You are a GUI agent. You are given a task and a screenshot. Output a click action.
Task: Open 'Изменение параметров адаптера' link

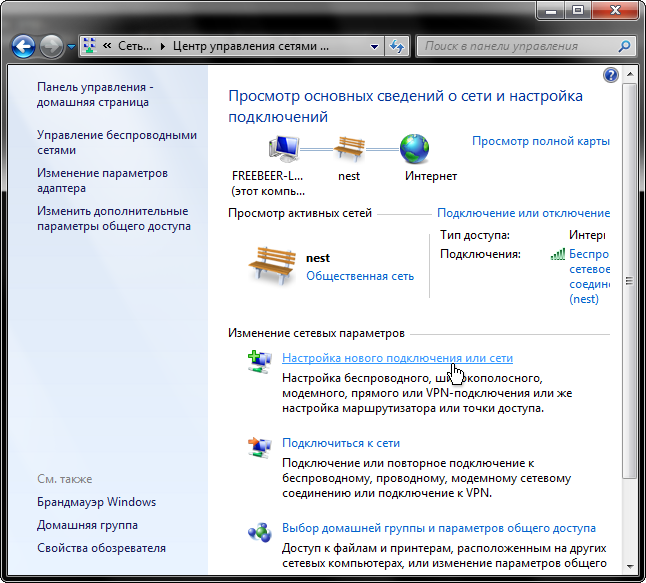tap(102, 180)
